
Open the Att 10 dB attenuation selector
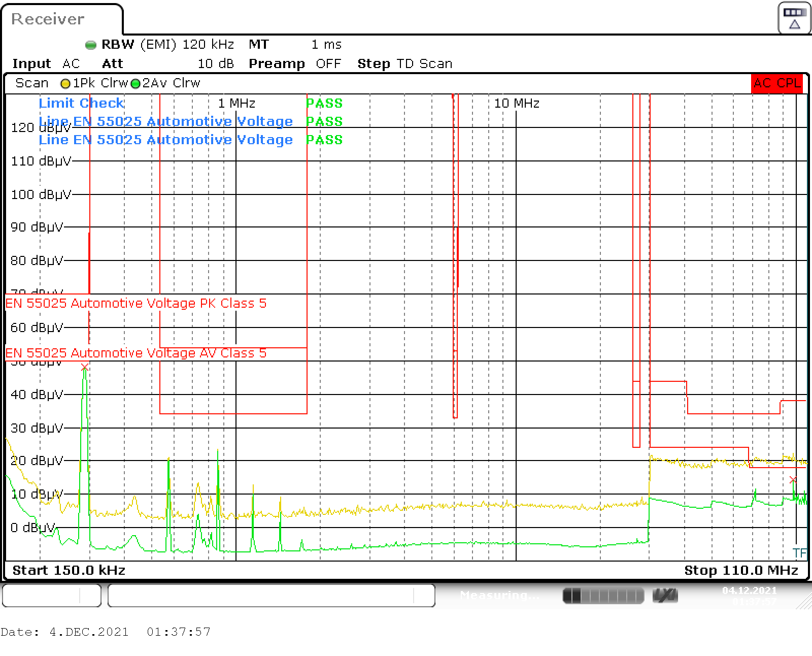(215, 63)
